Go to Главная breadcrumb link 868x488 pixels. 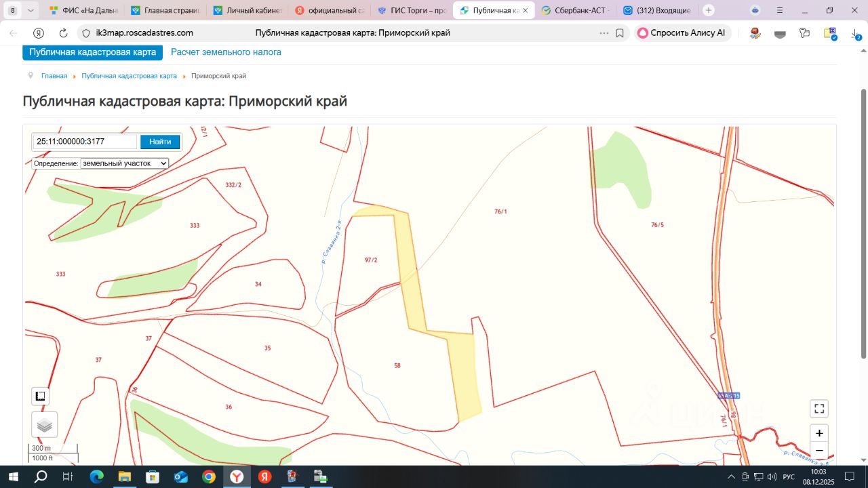tap(54, 76)
